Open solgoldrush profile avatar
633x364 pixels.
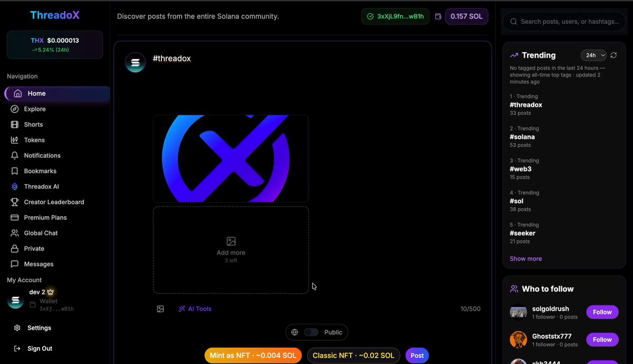tap(519, 312)
